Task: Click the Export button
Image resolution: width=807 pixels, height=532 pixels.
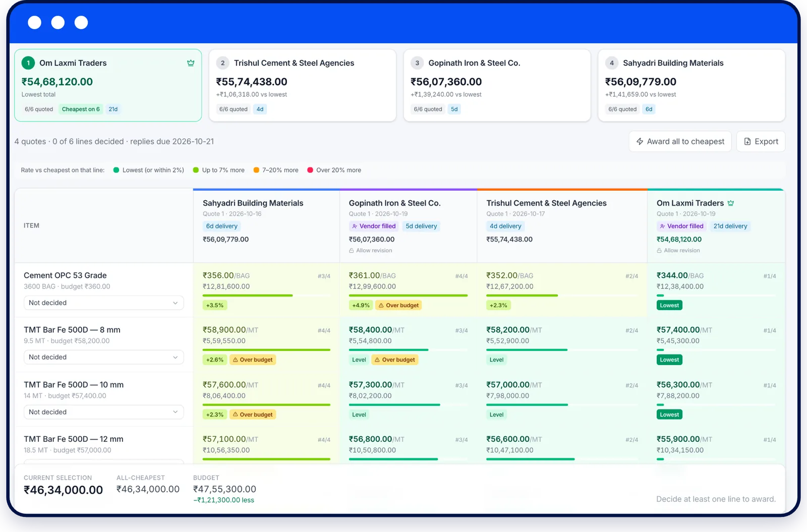Action: (x=761, y=142)
